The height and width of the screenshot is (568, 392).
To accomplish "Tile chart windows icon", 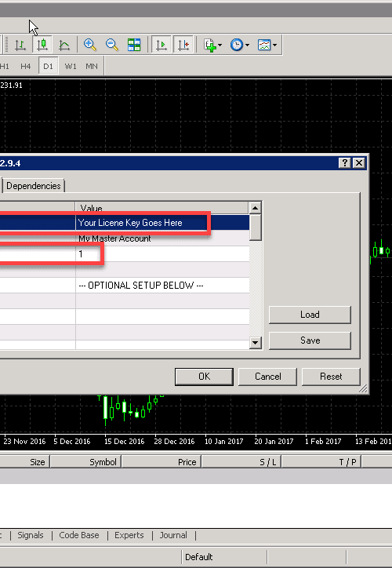I will pos(134,45).
